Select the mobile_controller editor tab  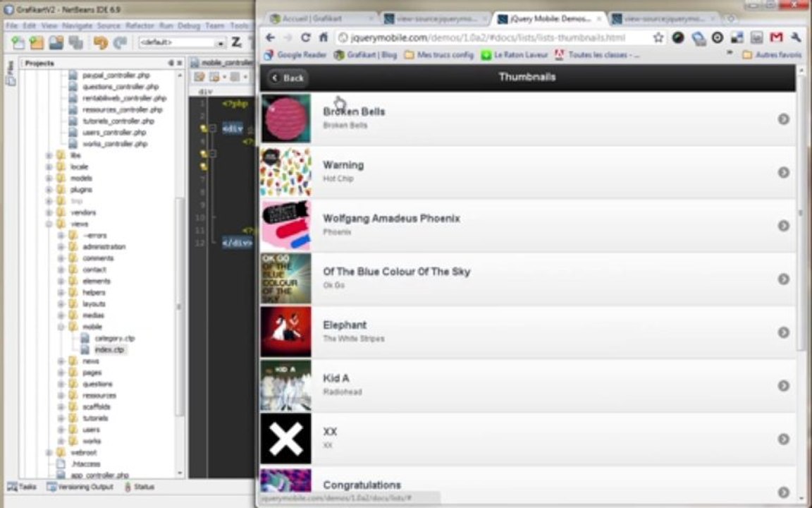221,63
